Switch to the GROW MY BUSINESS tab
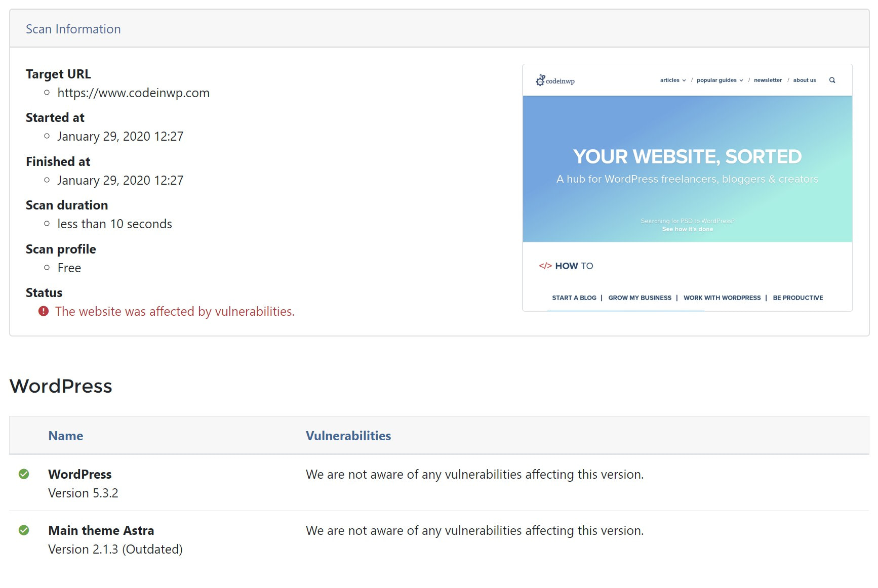The image size is (878, 588). [640, 298]
